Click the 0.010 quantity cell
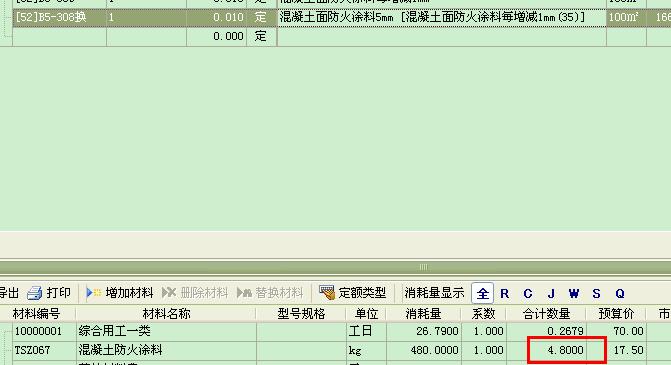The width and height of the screenshot is (671, 365). (217, 18)
